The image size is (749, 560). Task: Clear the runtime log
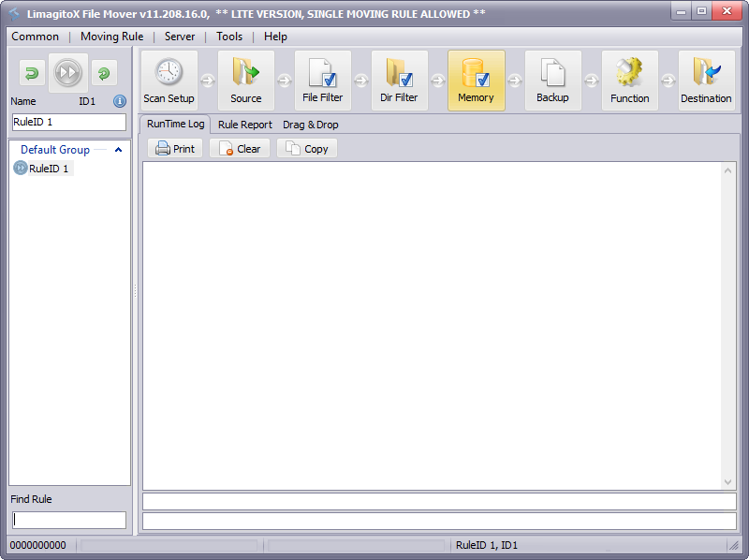click(240, 149)
